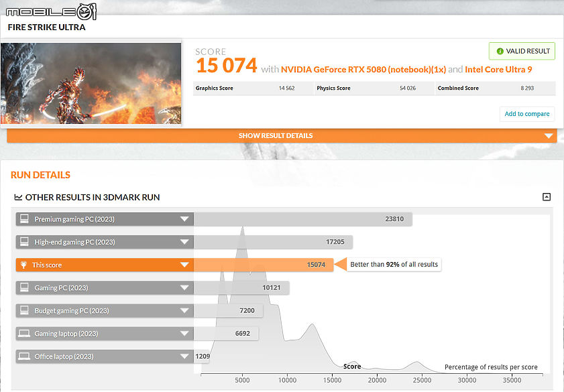Viewport: 564px width, 392px height.
Task: Click the Better than 92% of all results label
Action: [x=394, y=265]
